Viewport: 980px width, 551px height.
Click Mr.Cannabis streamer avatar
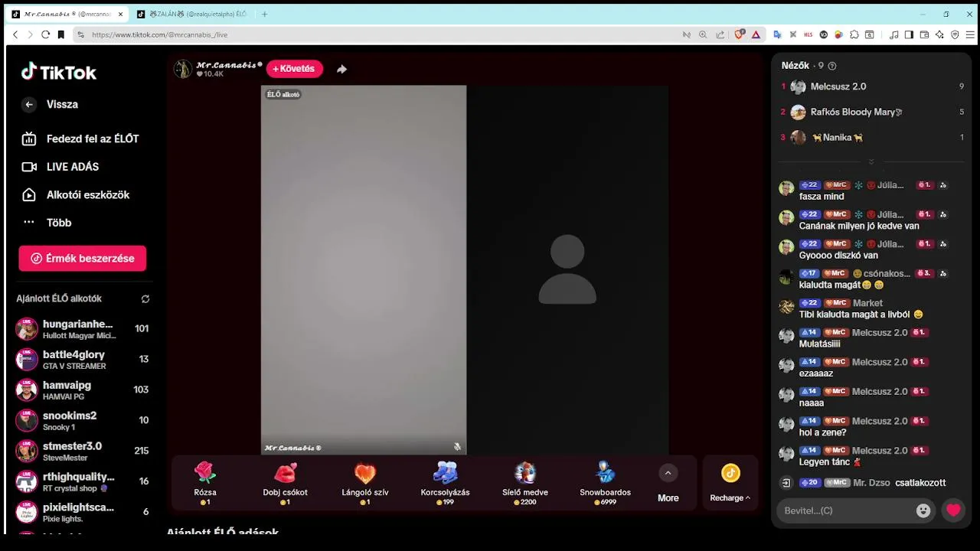coord(183,69)
